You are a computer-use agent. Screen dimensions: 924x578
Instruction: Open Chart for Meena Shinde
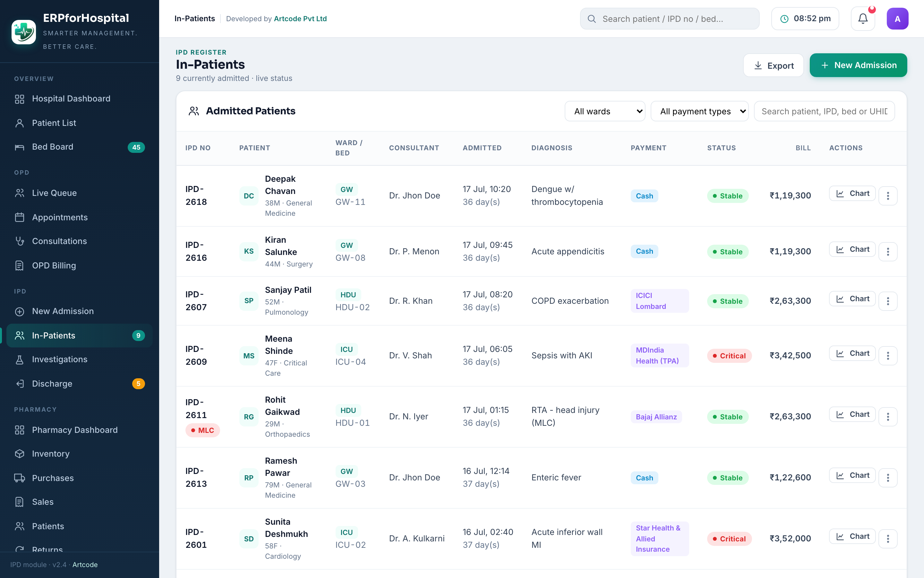(852, 354)
